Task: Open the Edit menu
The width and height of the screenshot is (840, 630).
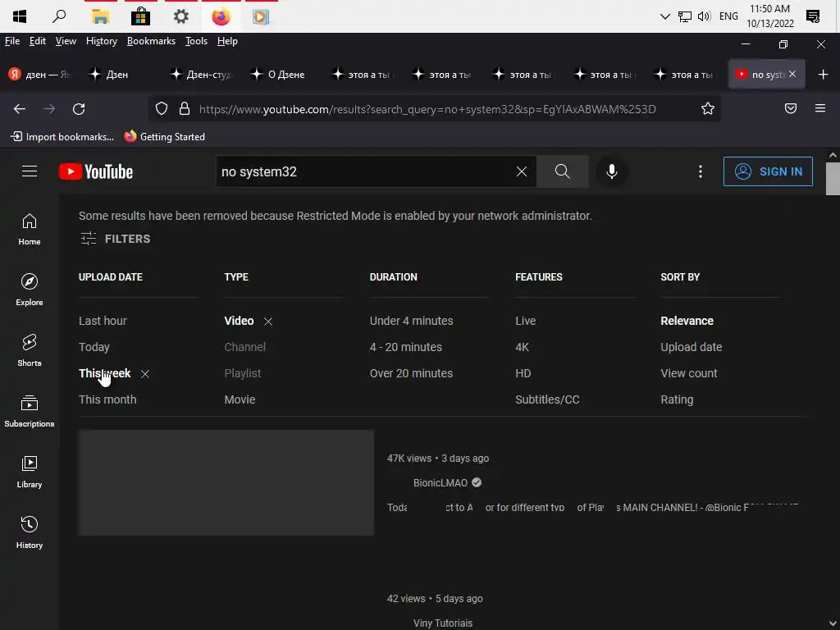Action: coord(38,41)
